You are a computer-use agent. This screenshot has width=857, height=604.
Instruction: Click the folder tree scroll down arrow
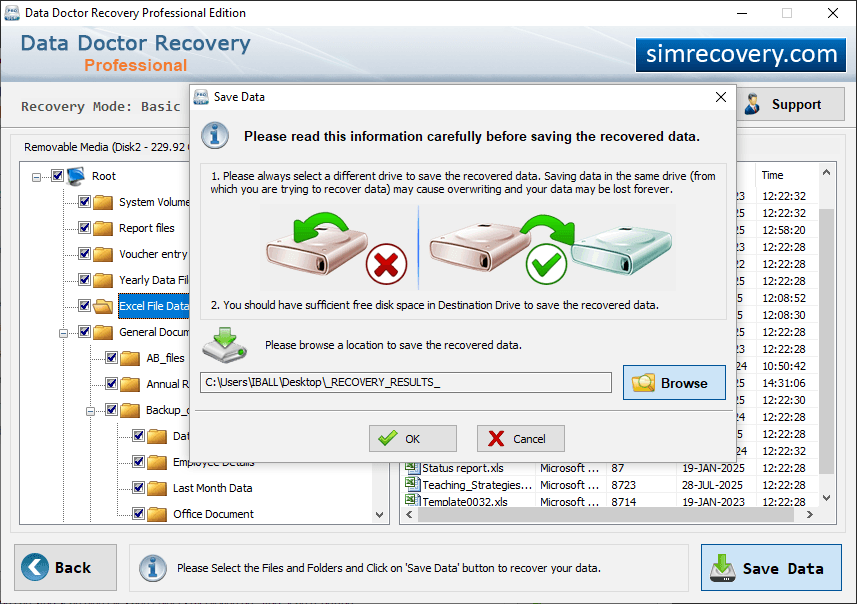tap(379, 515)
